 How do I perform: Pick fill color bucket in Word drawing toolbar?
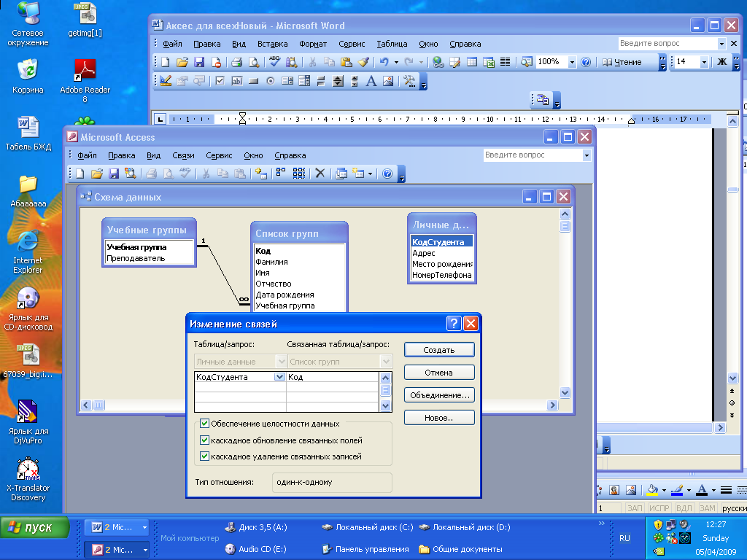pos(653,490)
